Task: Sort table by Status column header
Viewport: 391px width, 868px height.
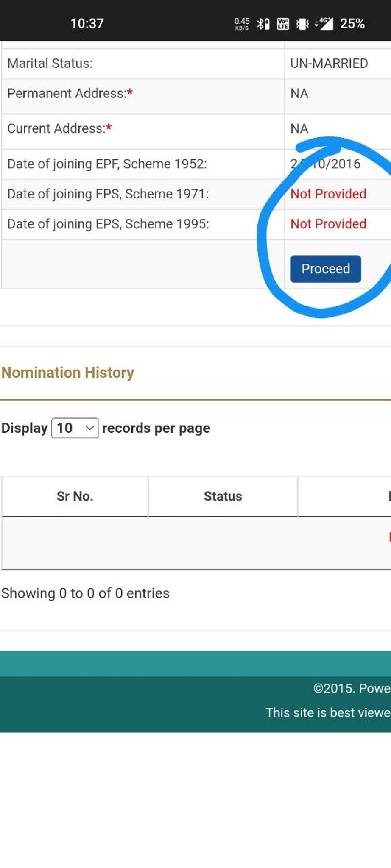Action: pos(223,496)
